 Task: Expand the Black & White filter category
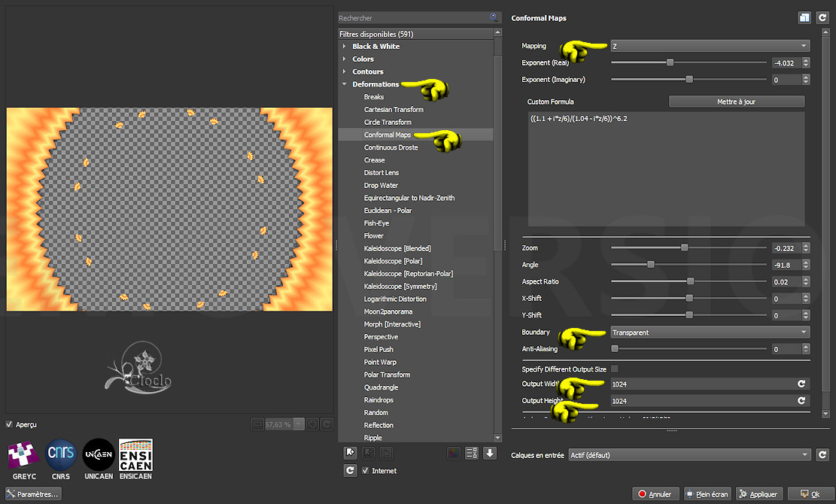(x=375, y=47)
